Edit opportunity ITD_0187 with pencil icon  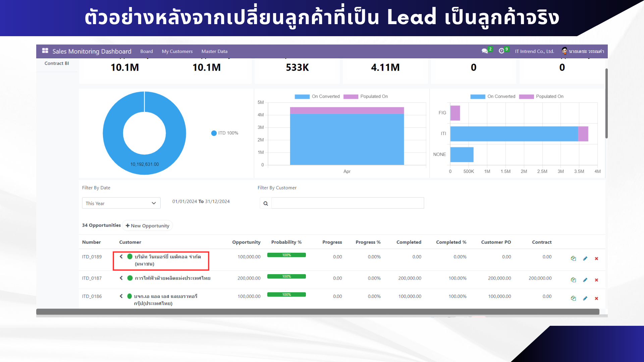click(585, 280)
